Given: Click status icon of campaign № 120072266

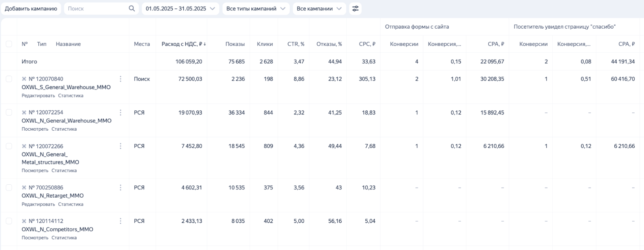Looking at the screenshot, I should [x=24, y=146].
